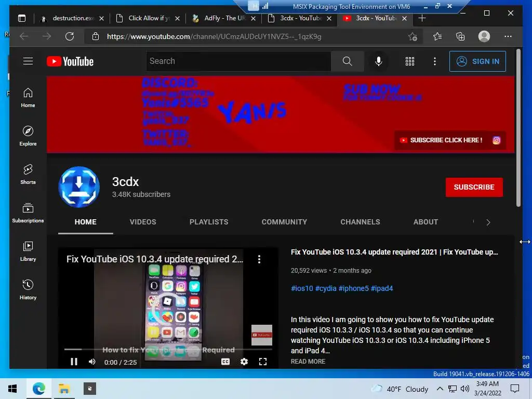Open the Favorites list icon

click(437, 36)
